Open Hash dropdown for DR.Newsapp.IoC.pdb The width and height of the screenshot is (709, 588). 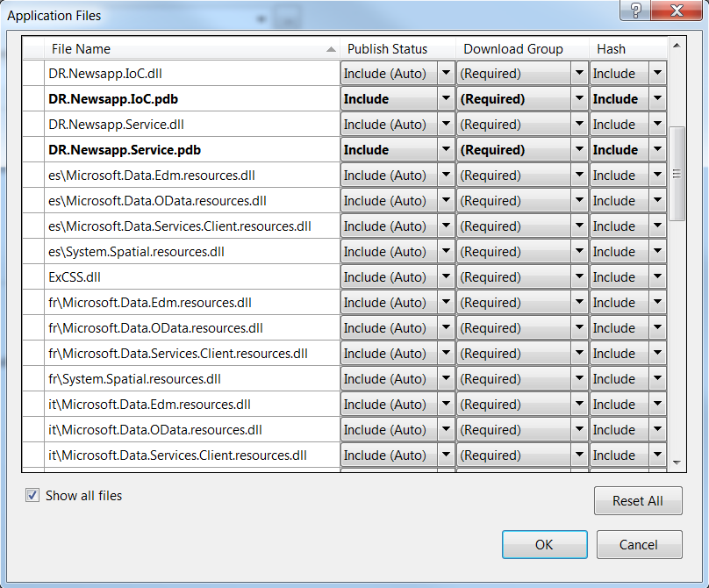point(657,98)
